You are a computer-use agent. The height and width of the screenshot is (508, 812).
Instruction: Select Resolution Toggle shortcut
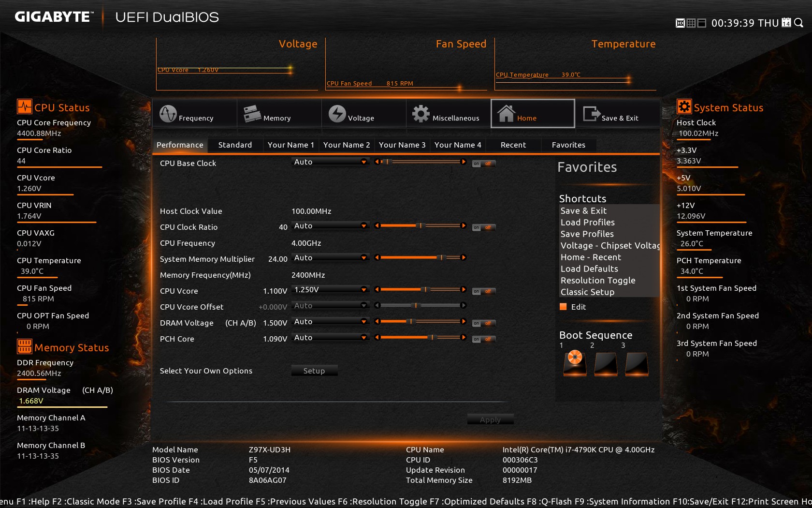tap(609, 280)
